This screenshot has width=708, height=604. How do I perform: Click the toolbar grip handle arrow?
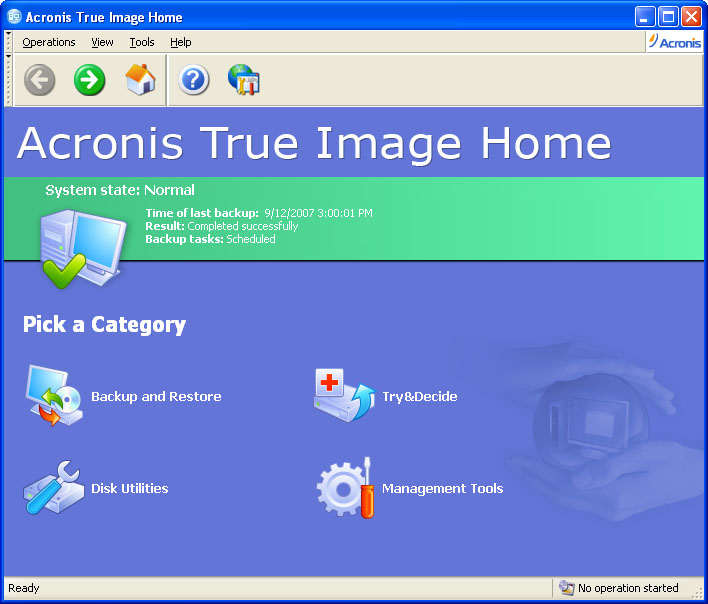coord(8,56)
